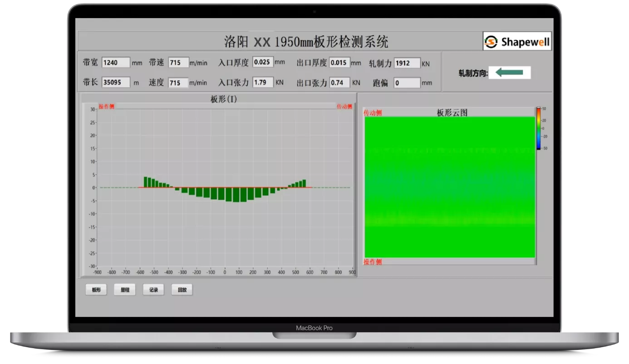Viewport: 629px width, 364px height.
Task: Click the 板形(I) chart title
Action: [x=224, y=99]
